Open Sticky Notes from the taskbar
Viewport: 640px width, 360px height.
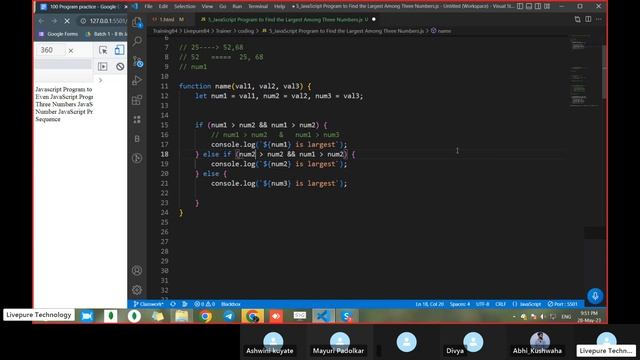[x=158, y=316]
